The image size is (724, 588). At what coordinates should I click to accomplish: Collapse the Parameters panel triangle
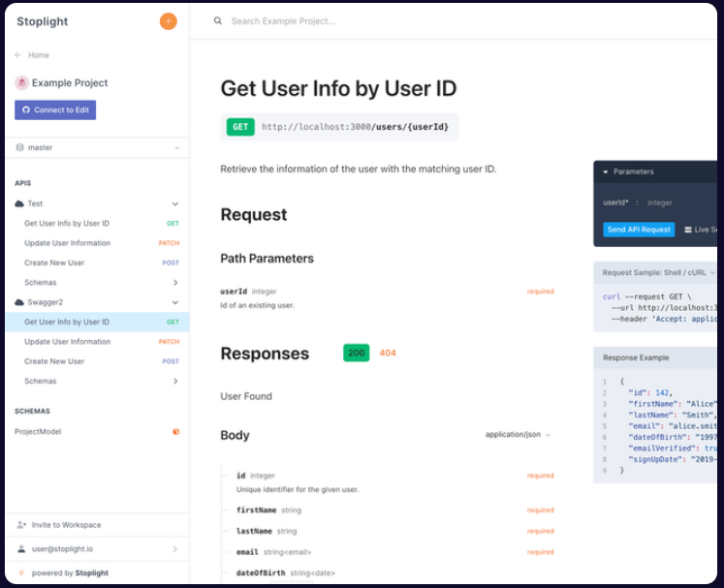pyautogui.click(x=606, y=171)
